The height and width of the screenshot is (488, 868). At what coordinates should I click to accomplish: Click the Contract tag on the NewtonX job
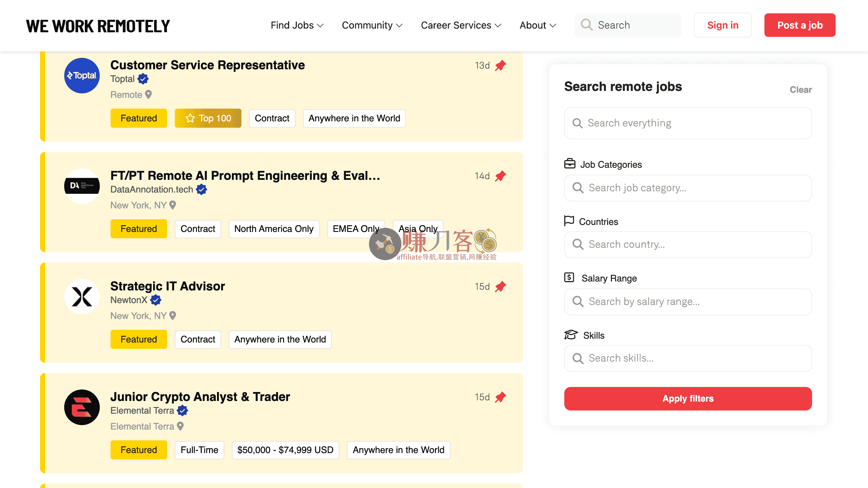click(198, 339)
